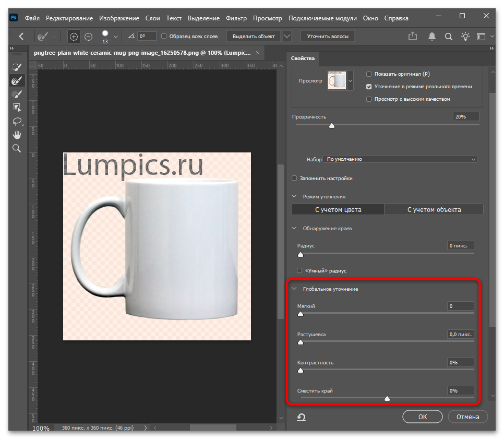Click the brush angle input field
This screenshot has width=504, height=439.
[x=147, y=37]
